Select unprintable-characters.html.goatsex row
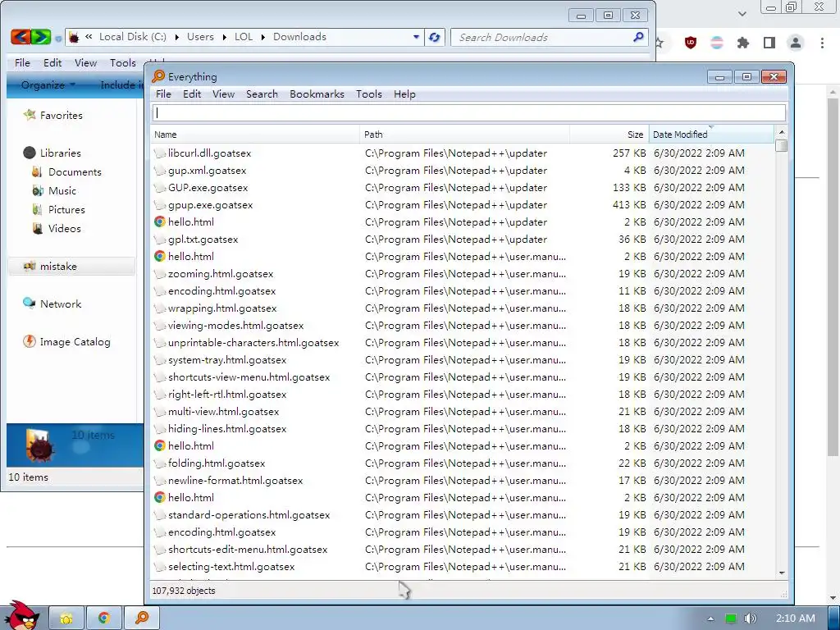Viewport: 840px width, 630px height. coord(463,342)
